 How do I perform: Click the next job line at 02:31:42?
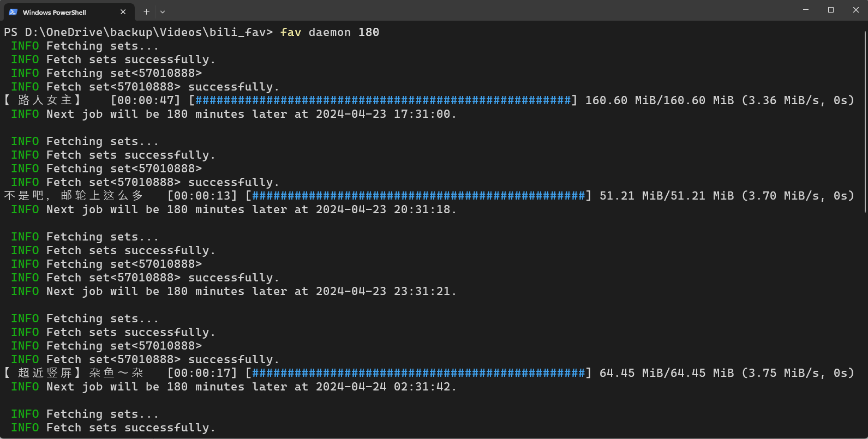pos(234,387)
